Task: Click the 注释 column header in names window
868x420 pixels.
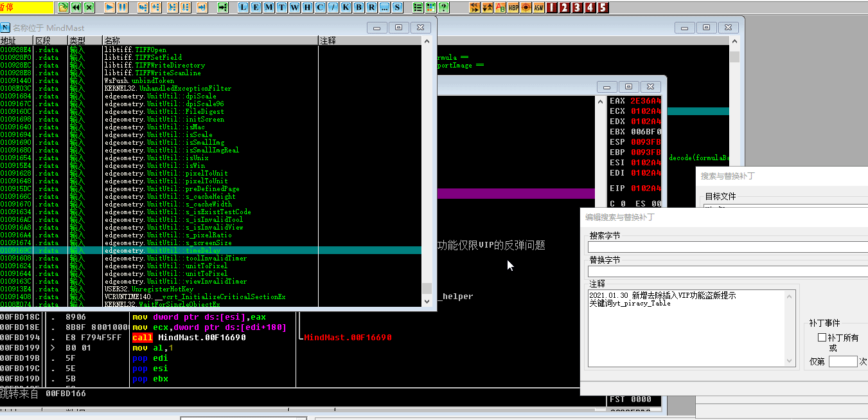Action: click(370, 41)
